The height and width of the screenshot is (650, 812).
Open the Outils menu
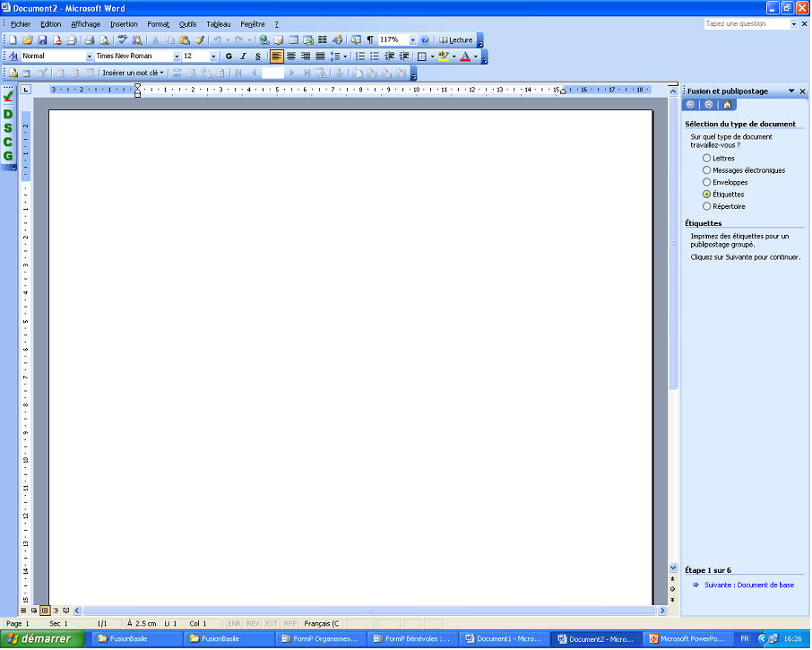(187, 24)
